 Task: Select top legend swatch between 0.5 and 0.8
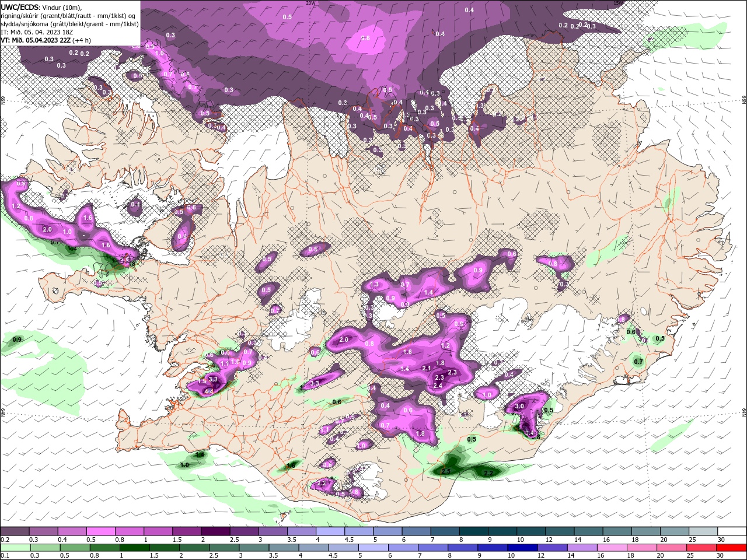[100, 531]
